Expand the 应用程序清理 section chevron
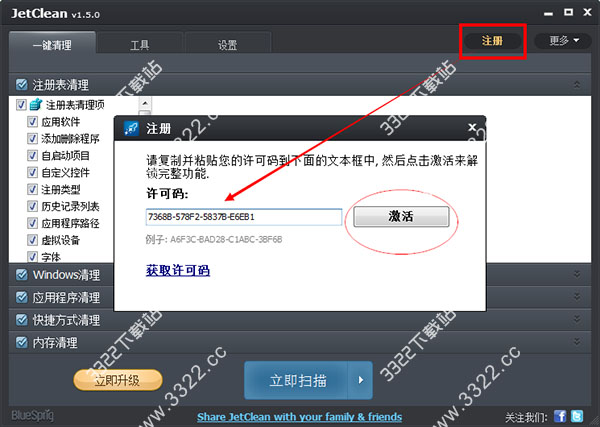 point(577,297)
